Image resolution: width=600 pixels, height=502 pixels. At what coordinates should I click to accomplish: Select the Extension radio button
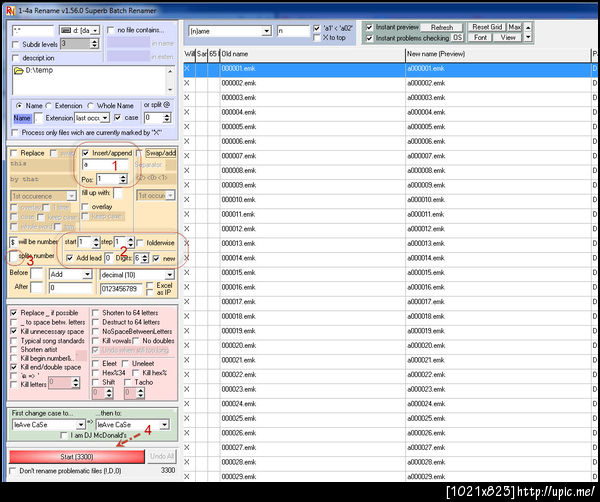coord(49,106)
